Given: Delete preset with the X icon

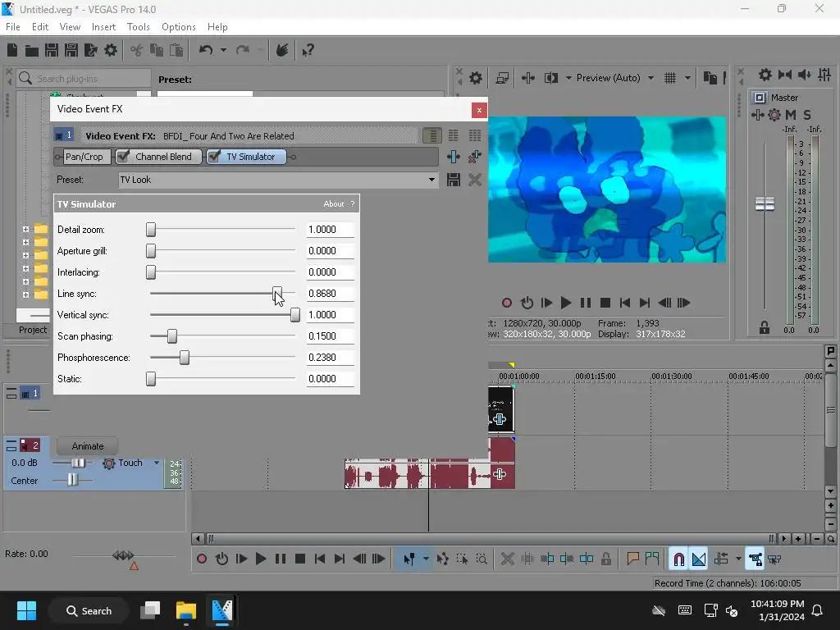Looking at the screenshot, I should (x=475, y=180).
